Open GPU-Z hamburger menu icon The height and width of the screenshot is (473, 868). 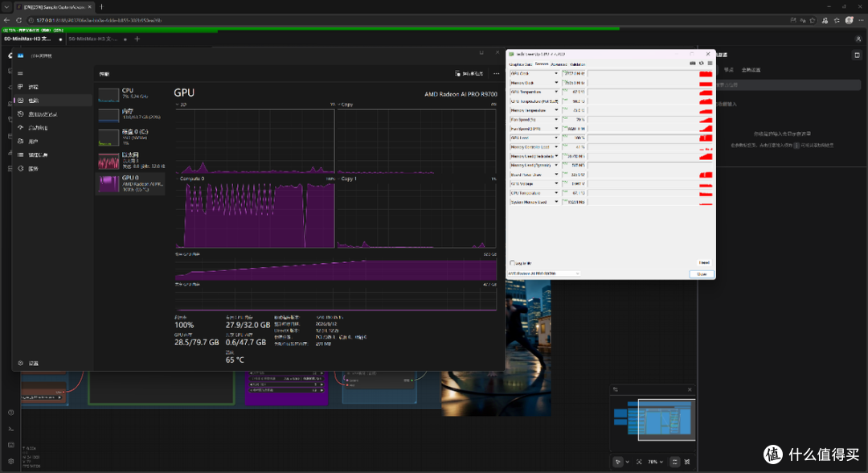[710, 63]
